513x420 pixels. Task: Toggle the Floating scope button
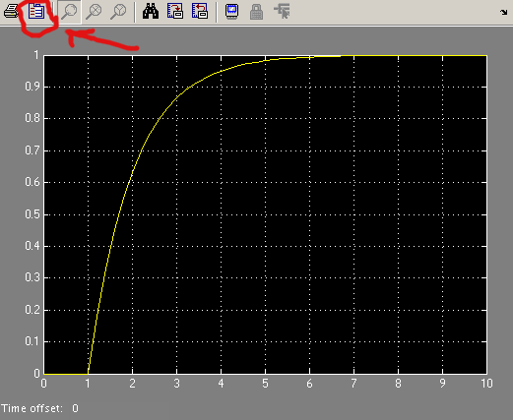pos(232,12)
